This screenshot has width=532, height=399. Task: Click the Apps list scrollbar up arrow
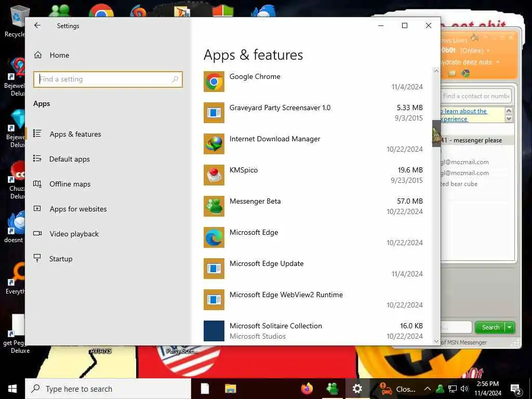click(436, 71)
